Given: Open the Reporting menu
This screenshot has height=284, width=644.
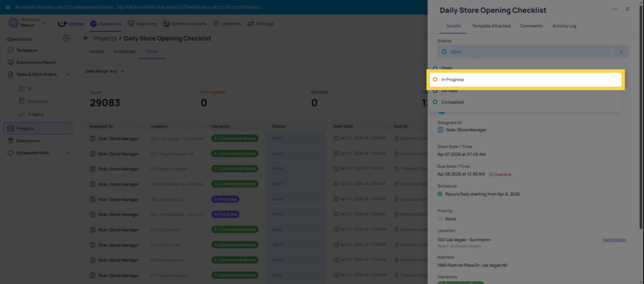Looking at the screenshot, I should [x=143, y=24].
